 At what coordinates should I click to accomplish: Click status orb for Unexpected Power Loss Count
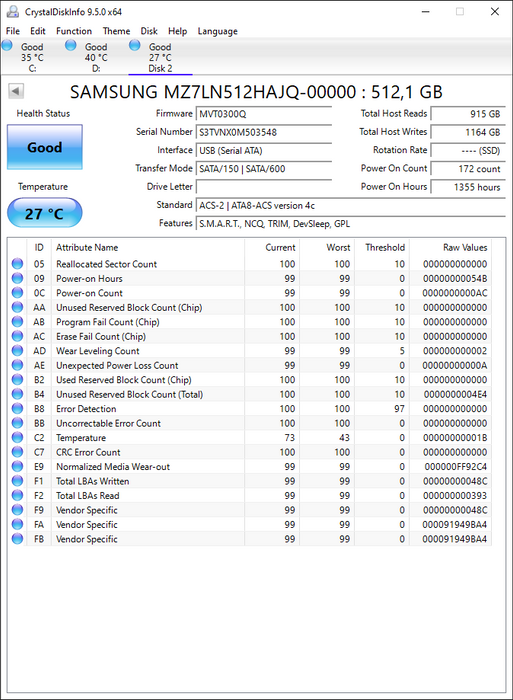pyautogui.click(x=17, y=365)
